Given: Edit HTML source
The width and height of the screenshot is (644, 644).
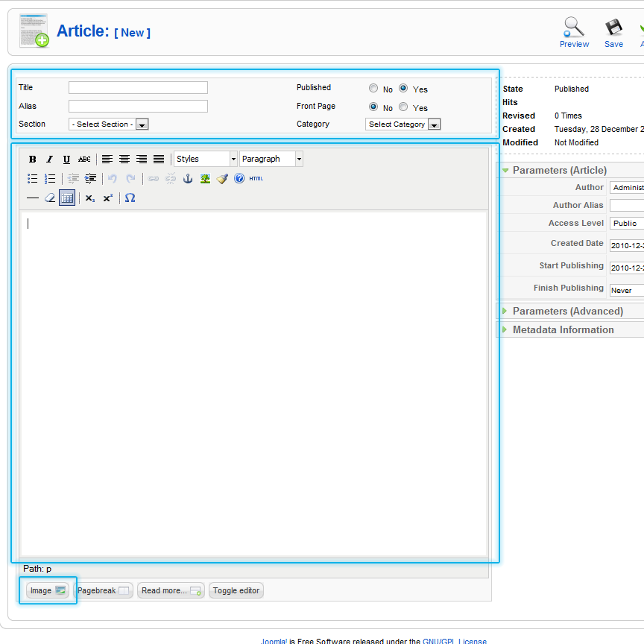Looking at the screenshot, I should (x=256, y=178).
